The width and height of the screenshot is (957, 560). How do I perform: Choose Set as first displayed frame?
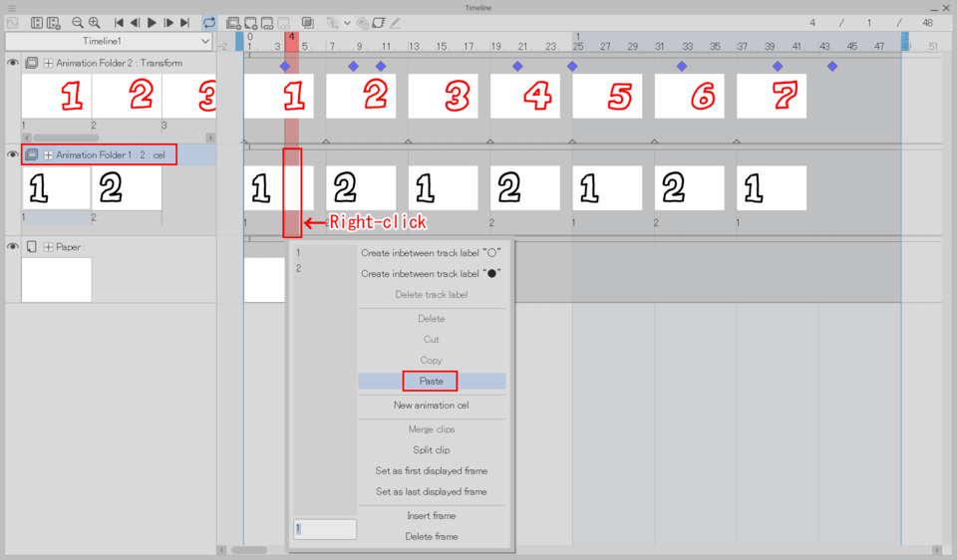(x=432, y=471)
